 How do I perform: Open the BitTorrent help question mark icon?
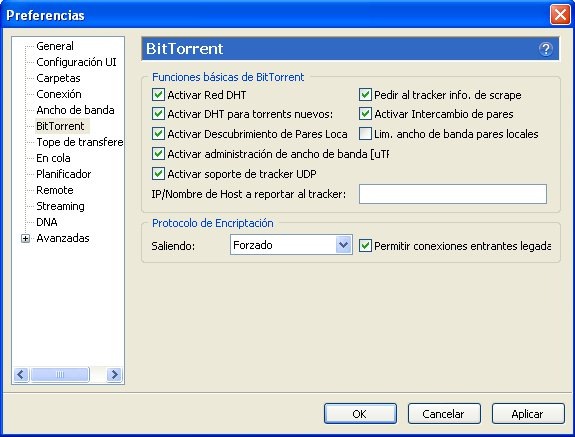[545, 49]
